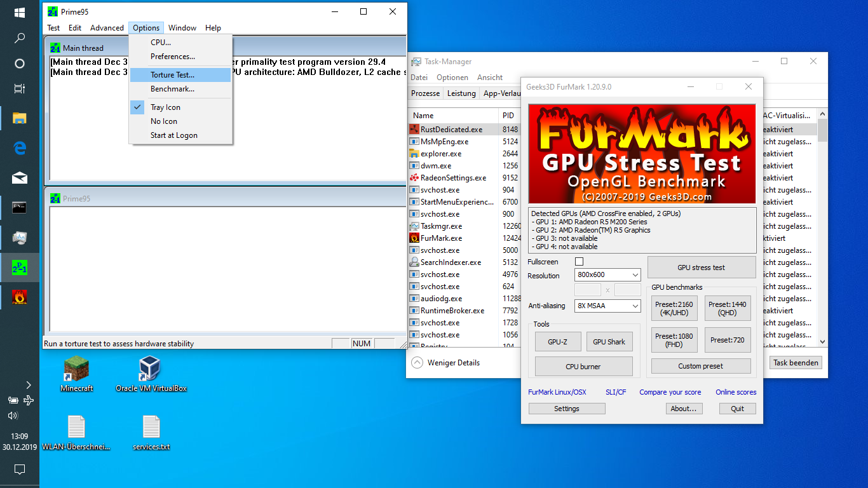The height and width of the screenshot is (488, 868).
Task: Click the airplane mode tray icon
Action: coord(29,400)
